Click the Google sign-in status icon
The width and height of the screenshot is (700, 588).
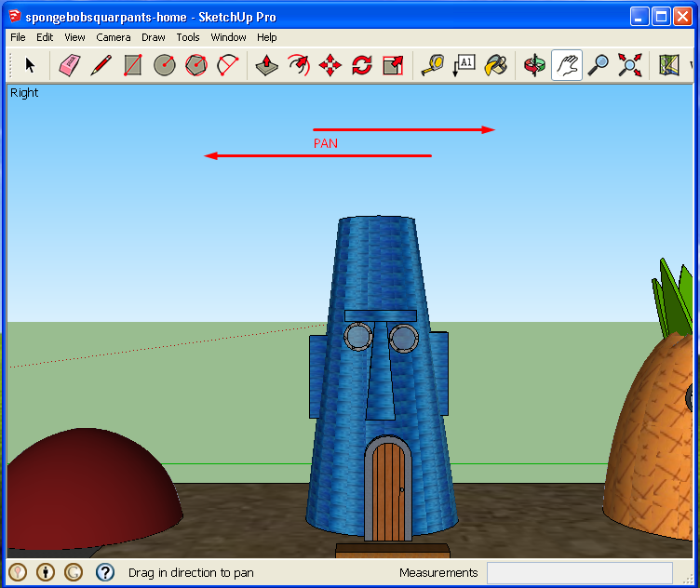point(74,572)
